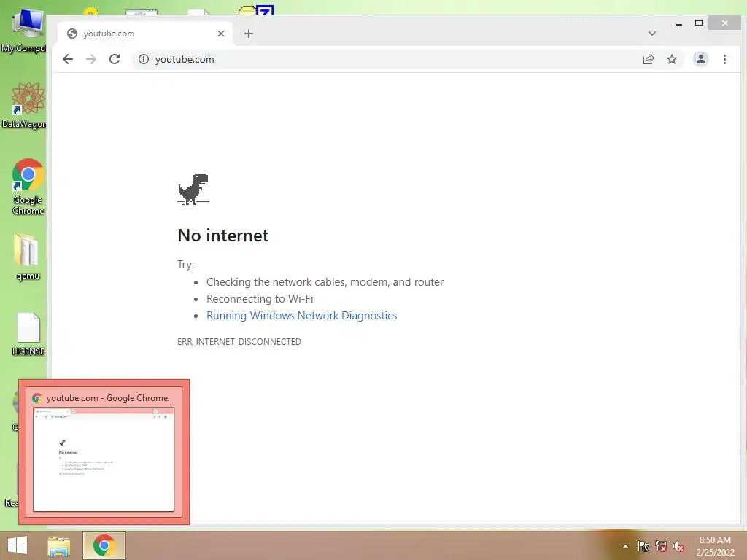Open the Windows Start button
This screenshot has width=747, height=560.
click(18, 545)
